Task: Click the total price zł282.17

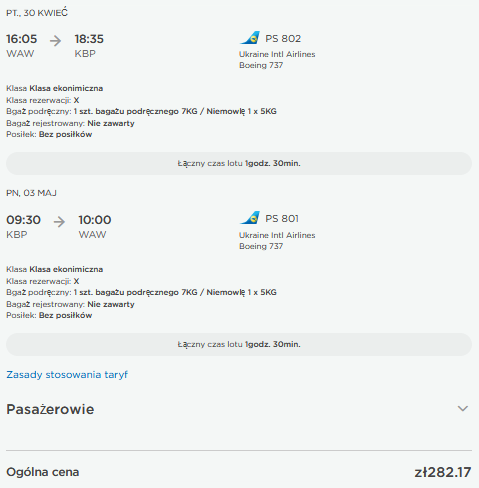Action: tap(443, 472)
